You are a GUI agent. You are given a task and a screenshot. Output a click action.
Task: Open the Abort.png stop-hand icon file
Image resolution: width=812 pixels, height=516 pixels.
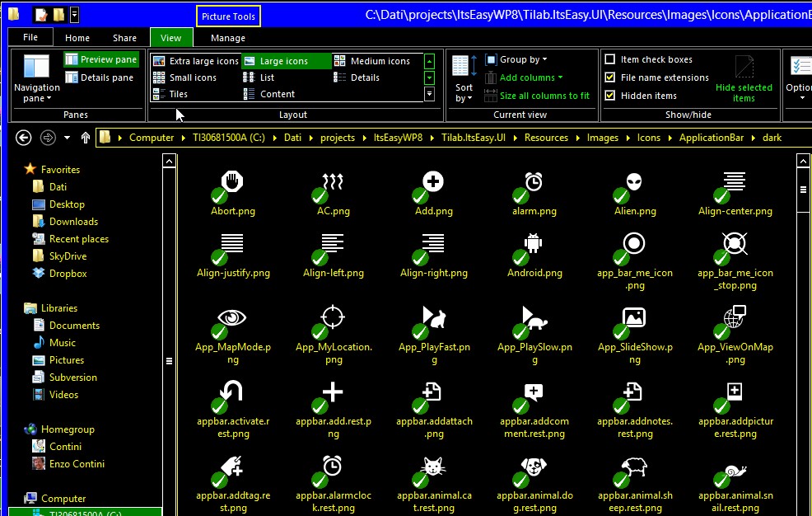click(x=232, y=183)
